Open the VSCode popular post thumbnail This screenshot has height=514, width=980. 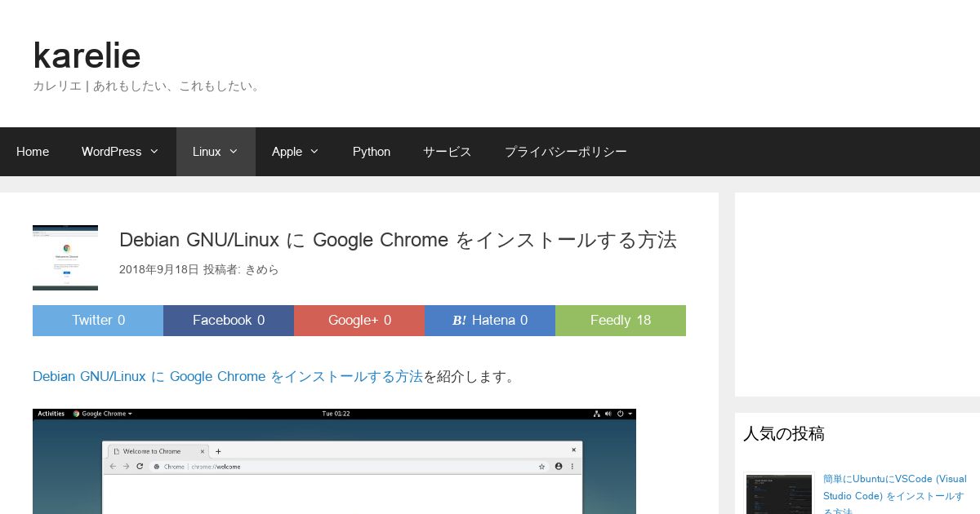click(x=779, y=493)
